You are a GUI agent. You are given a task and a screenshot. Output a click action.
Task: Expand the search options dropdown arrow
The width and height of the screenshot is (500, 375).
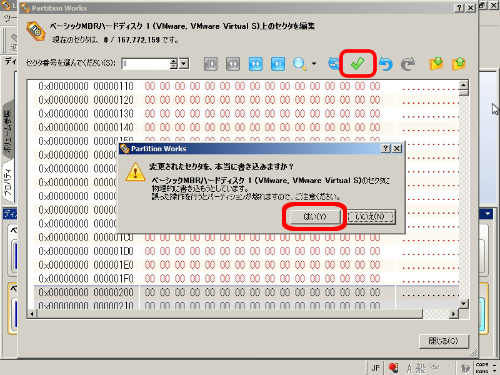click(314, 63)
